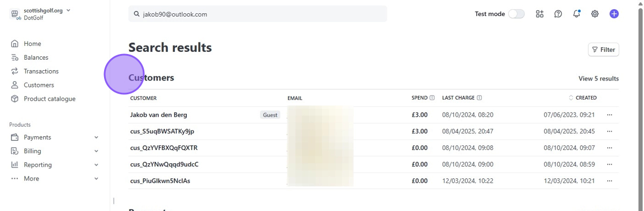Open the scottishgolf.org account switcher
Viewport: 644px width, 211px height.
click(x=40, y=14)
